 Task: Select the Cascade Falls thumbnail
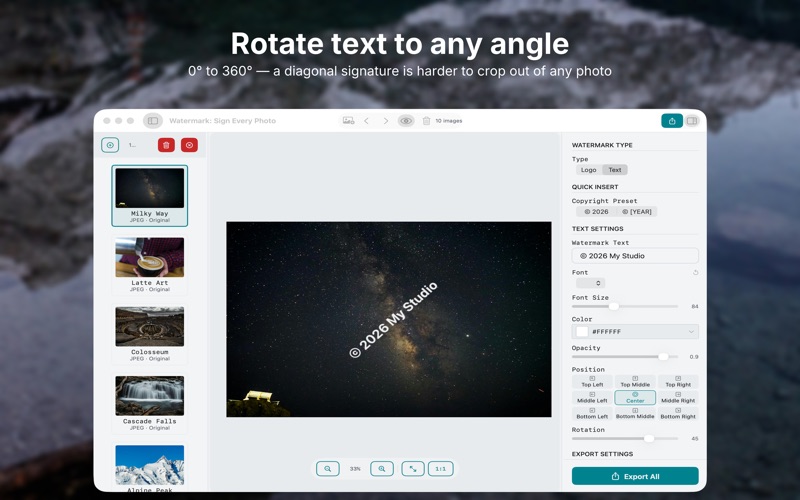pyautogui.click(x=149, y=404)
